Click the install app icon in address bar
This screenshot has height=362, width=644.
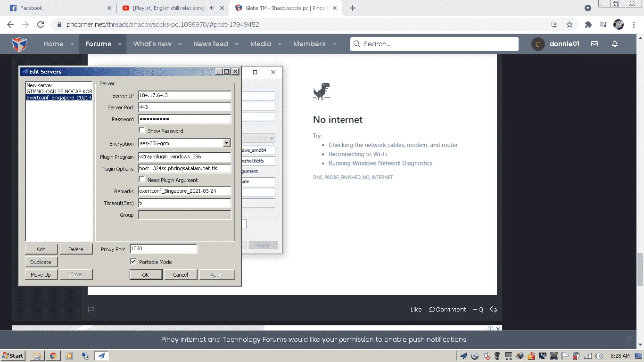(x=554, y=25)
